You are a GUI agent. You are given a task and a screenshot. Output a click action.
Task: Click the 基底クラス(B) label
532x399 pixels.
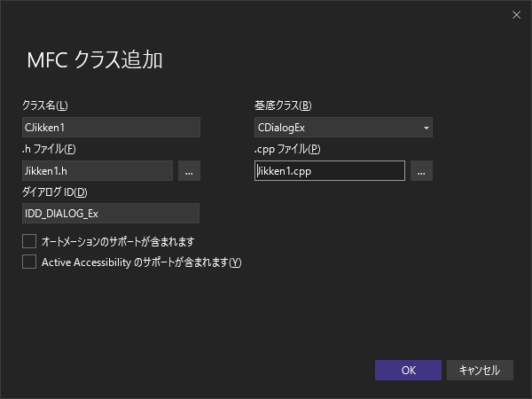[x=283, y=106]
